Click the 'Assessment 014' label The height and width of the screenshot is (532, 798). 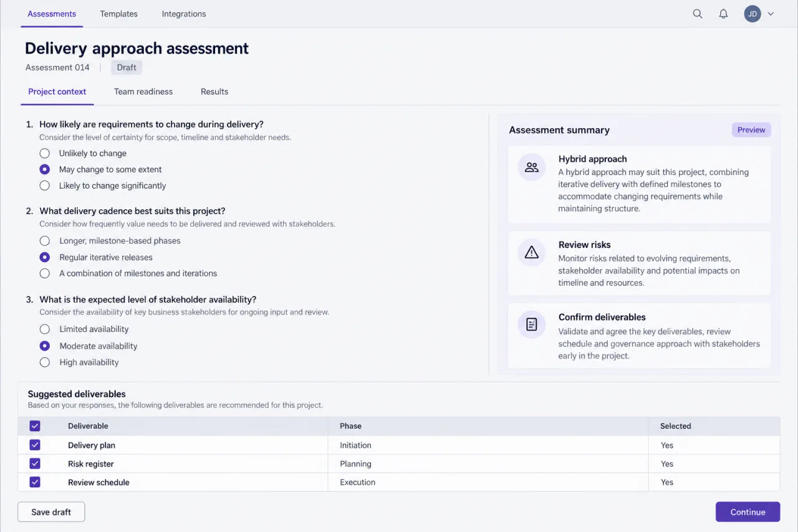pos(57,67)
